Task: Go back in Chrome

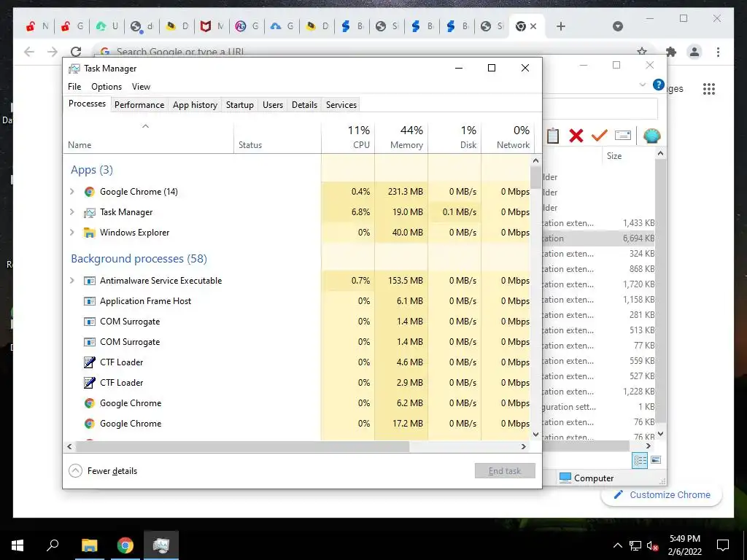Action: click(29, 52)
